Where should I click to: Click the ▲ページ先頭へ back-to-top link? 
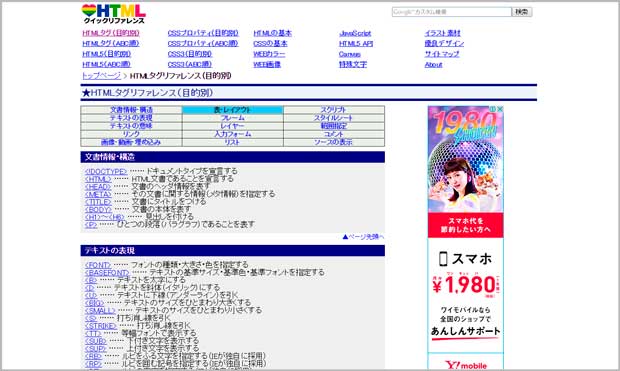tap(363, 237)
